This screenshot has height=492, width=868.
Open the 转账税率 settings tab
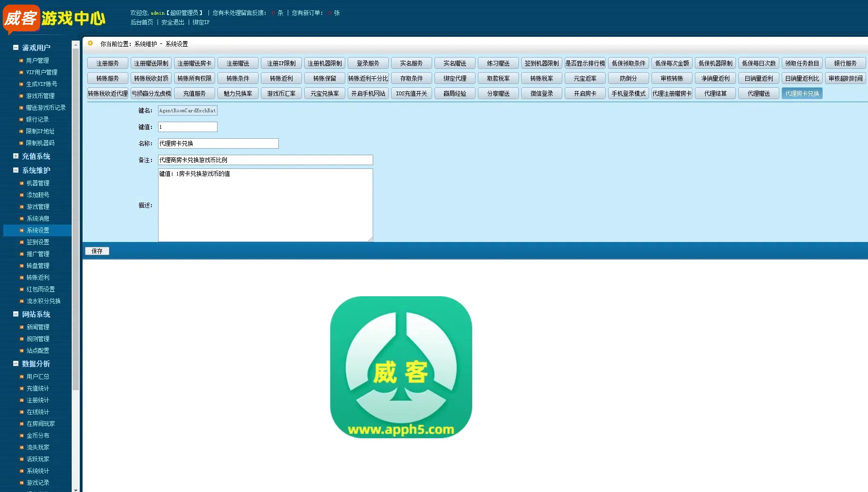[x=542, y=78]
